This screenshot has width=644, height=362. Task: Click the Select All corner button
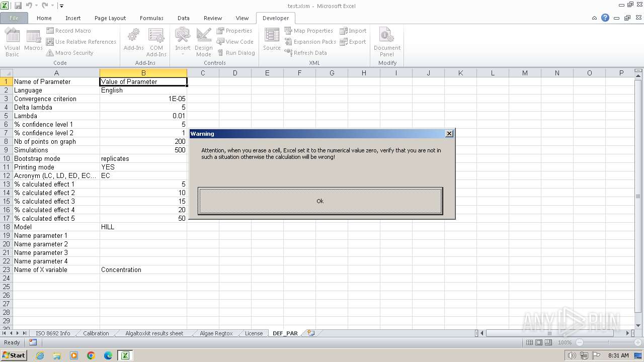tap(6, 73)
